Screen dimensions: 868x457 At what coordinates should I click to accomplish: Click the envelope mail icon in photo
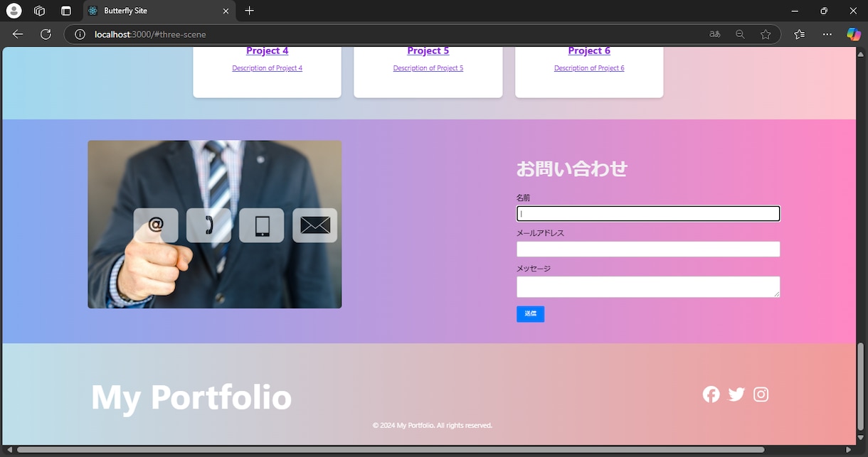click(315, 225)
